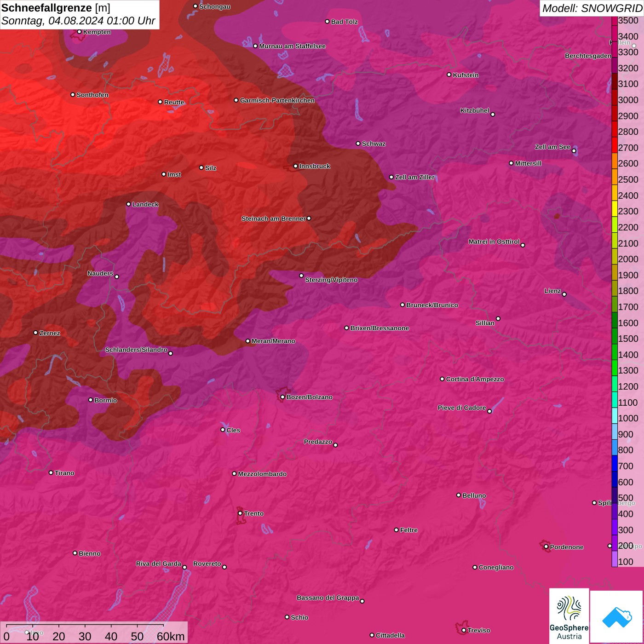Click the 60km scale bar label
644x644 pixels.
pyautogui.click(x=171, y=636)
